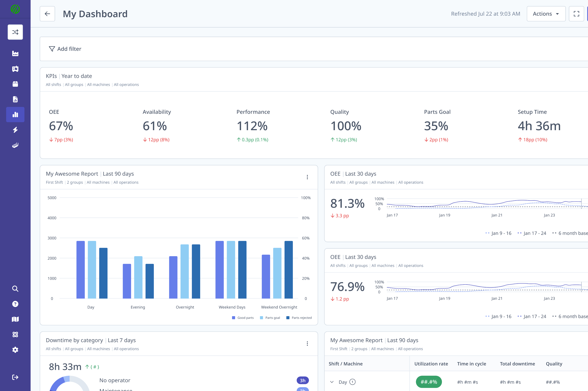Screen dimensions: 588x391
Task: Toggle Good parts legend swatch
Action: click(234, 318)
